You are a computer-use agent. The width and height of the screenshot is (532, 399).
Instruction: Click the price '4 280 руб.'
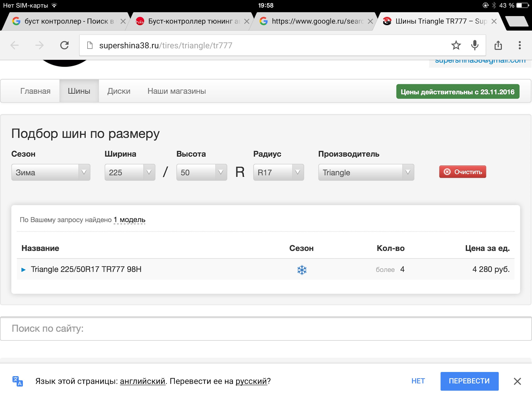coord(491,269)
